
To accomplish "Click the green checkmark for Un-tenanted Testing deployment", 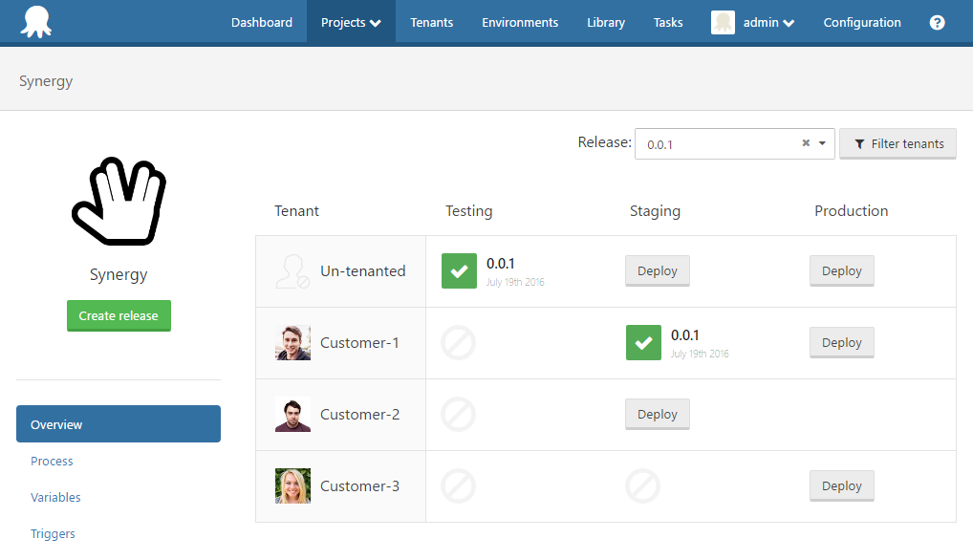I will 459,270.
